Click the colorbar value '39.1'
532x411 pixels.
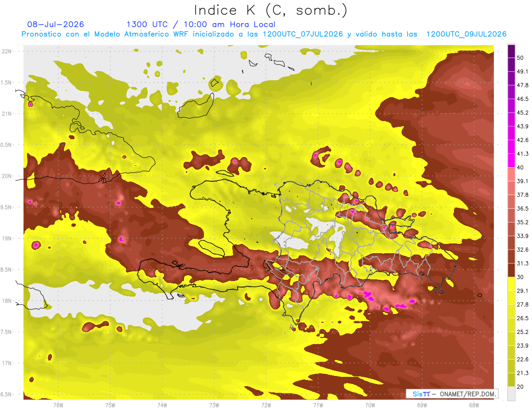[x=523, y=181]
